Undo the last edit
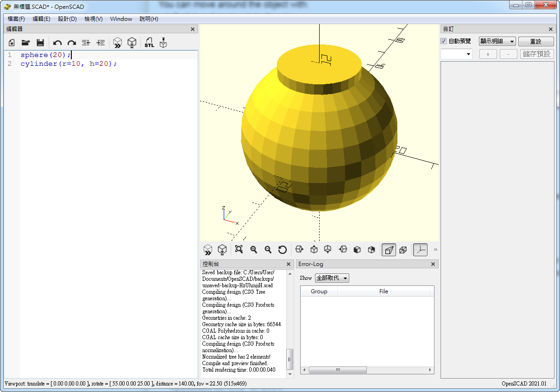Image resolution: width=560 pixels, height=392 pixels. click(57, 43)
